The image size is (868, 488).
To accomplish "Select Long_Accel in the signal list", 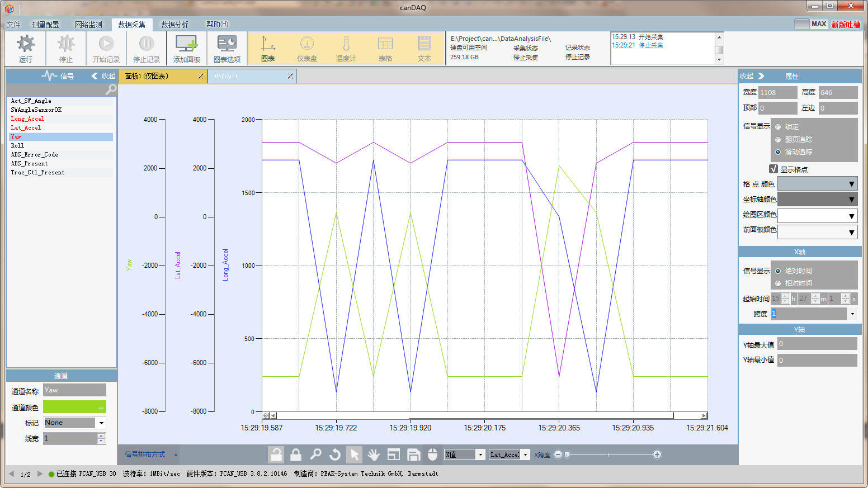I will [27, 119].
